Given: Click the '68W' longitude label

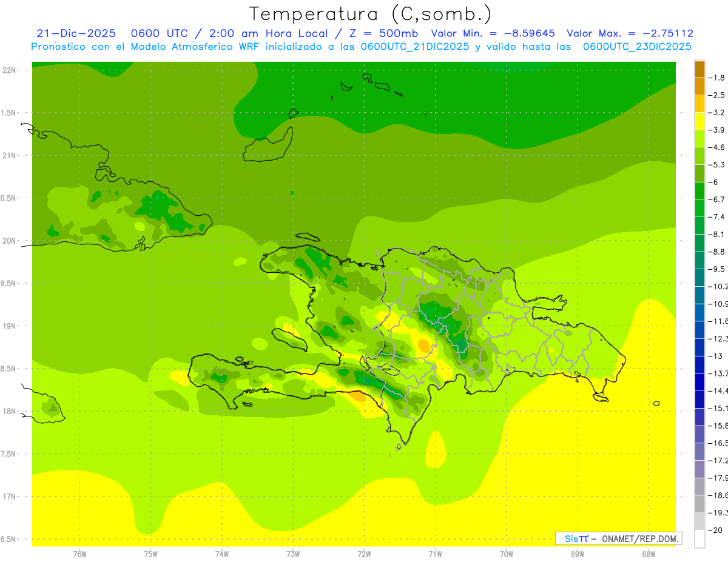Looking at the screenshot, I should (x=649, y=554).
